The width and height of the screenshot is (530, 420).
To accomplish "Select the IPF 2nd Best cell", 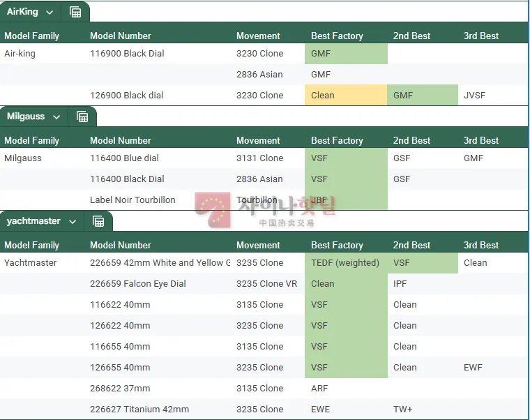I will [x=400, y=284].
